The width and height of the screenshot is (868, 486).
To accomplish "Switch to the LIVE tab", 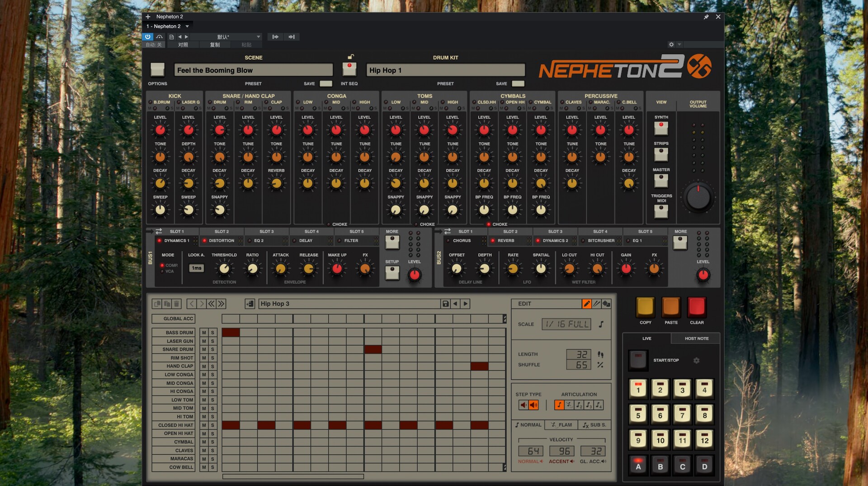I will point(647,338).
